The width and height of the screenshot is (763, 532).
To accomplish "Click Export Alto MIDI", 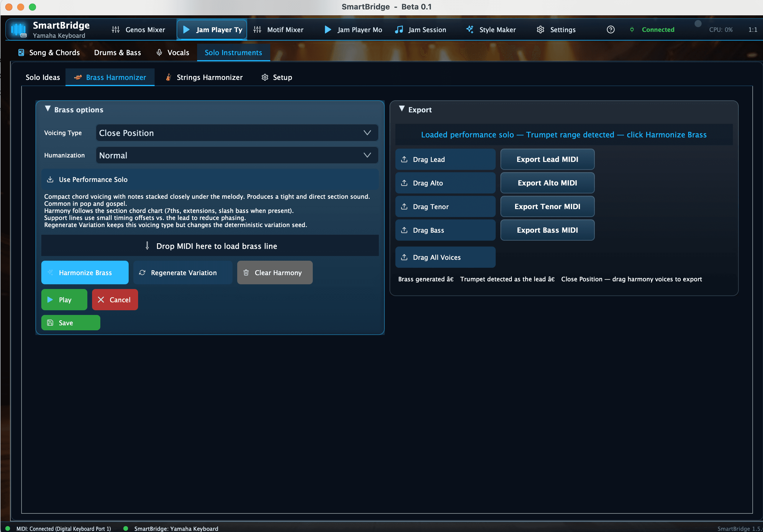I will pyautogui.click(x=547, y=183).
